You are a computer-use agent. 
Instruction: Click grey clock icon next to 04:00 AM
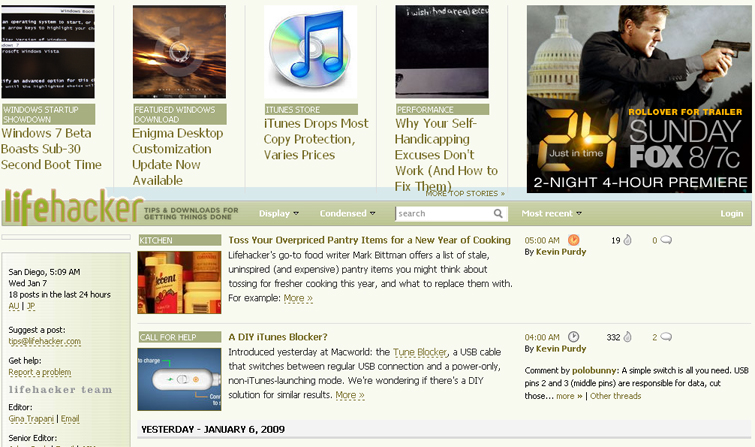[x=573, y=337]
